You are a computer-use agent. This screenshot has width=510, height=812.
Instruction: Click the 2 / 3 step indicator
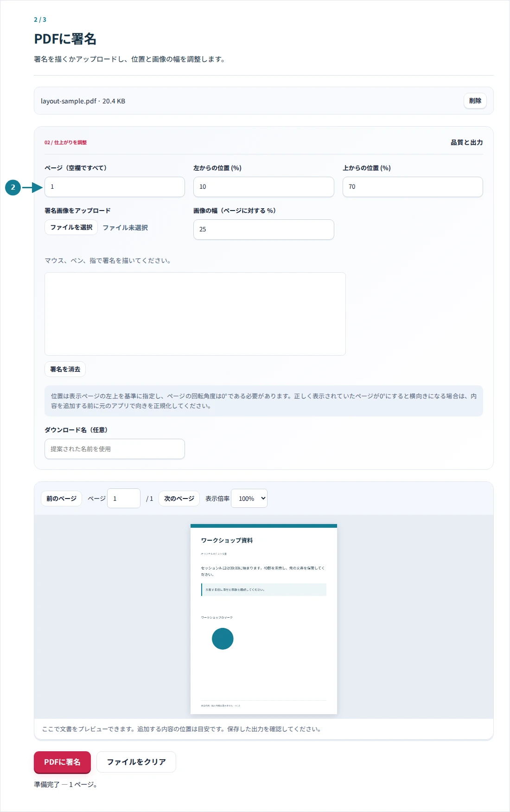[40, 19]
